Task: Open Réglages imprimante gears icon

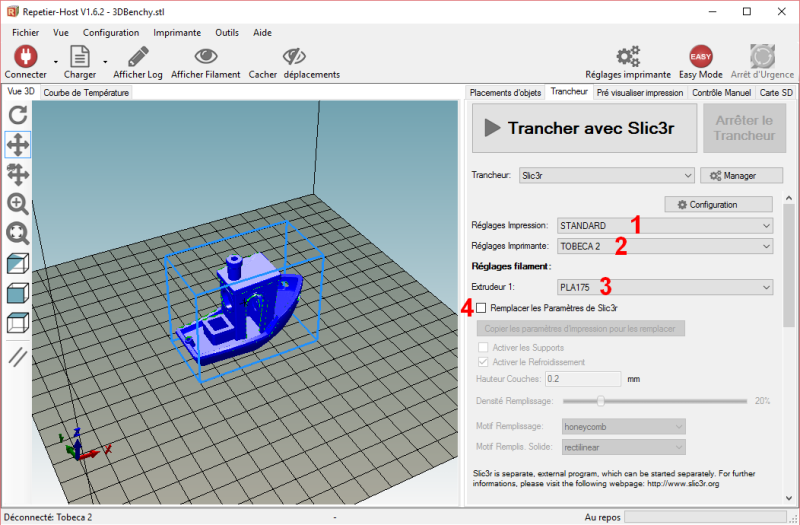Action: (628, 56)
